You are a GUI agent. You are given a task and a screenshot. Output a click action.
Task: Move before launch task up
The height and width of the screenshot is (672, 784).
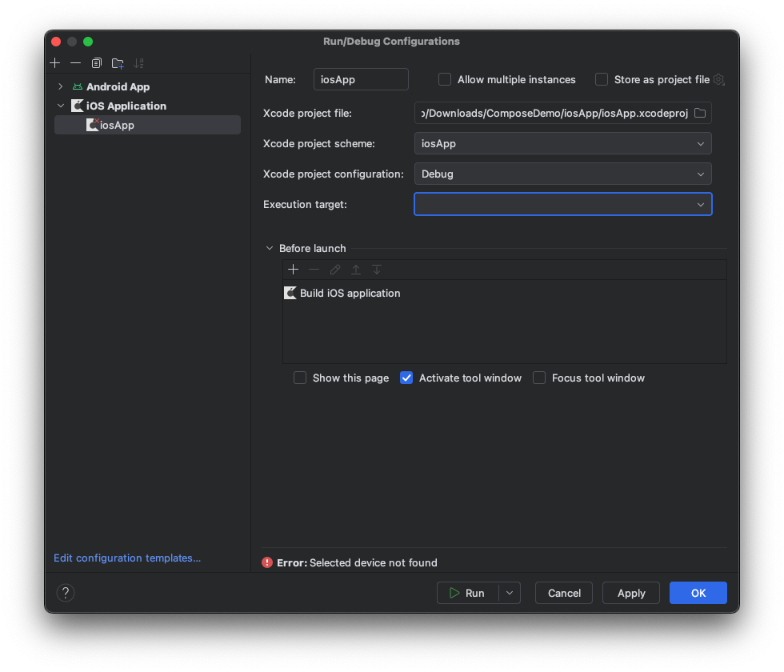(355, 270)
